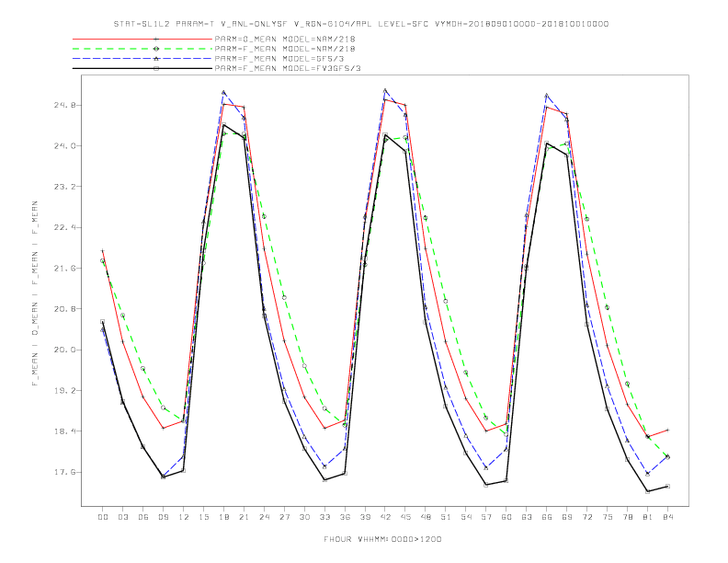Click the x-axis tick label 45
The height and width of the screenshot is (563, 728).
(405, 517)
